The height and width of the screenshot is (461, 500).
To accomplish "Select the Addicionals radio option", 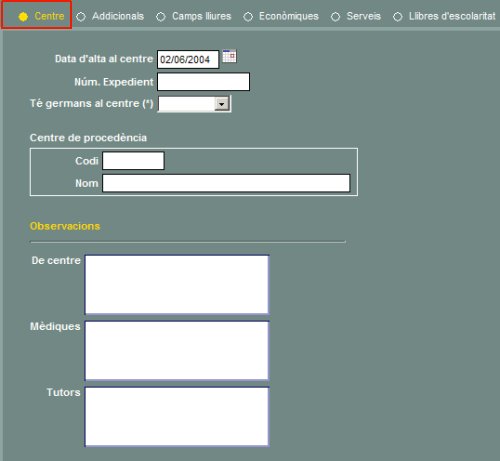I will [x=81, y=17].
